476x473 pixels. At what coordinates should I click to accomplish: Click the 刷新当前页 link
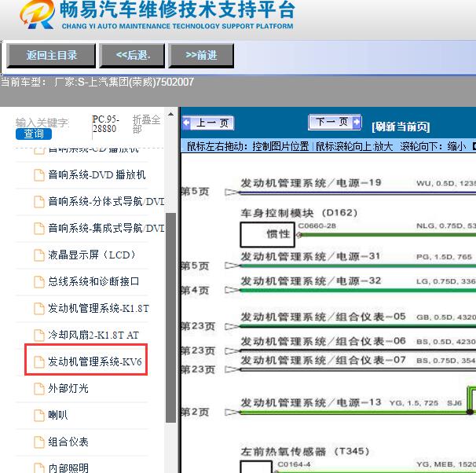click(x=401, y=126)
